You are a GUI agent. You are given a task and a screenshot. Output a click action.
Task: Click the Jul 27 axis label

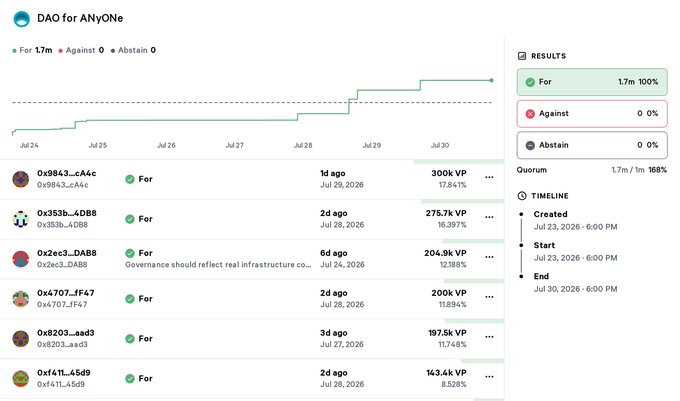(x=235, y=145)
